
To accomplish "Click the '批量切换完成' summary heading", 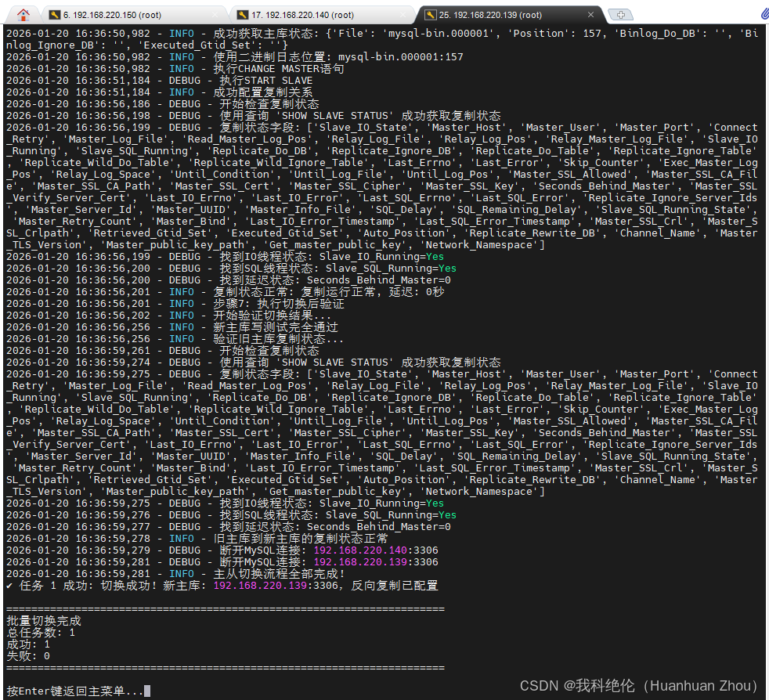I will click(44, 621).
